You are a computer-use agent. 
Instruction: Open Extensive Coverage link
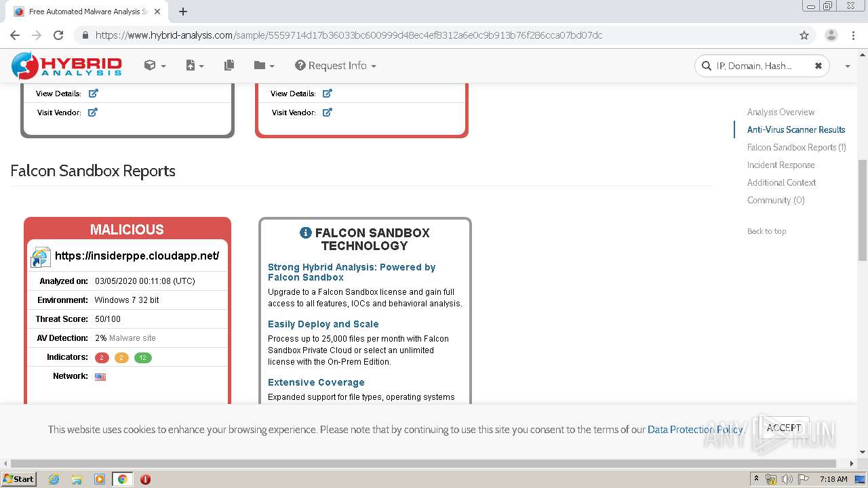click(x=316, y=382)
